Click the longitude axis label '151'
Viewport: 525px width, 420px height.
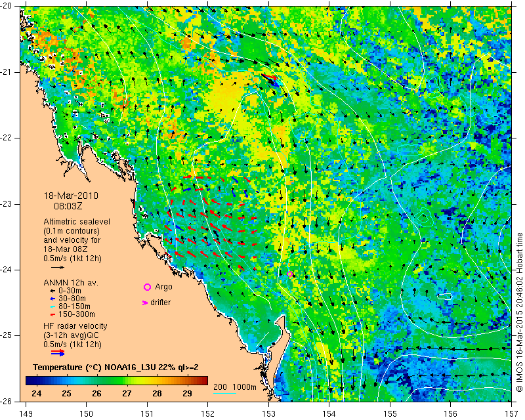(x=147, y=414)
